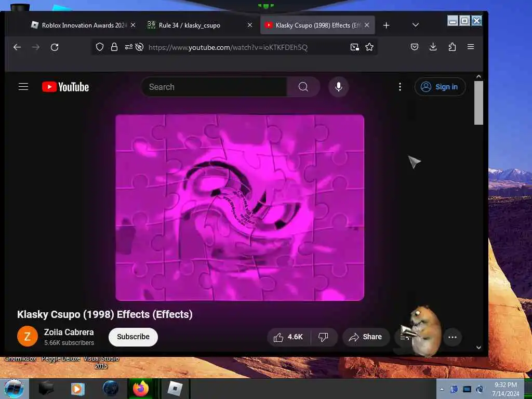
Task: Focus the YouTube Search field
Action: click(x=215, y=87)
